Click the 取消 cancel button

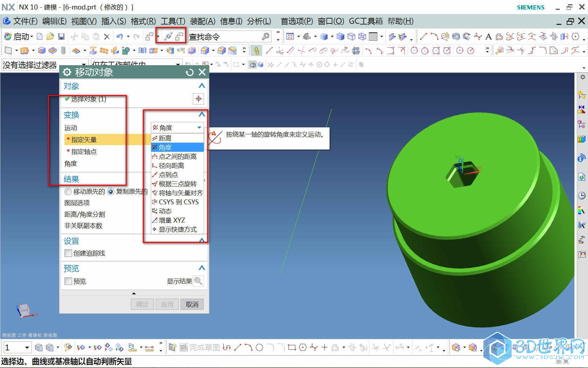click(x=192, y=304)
